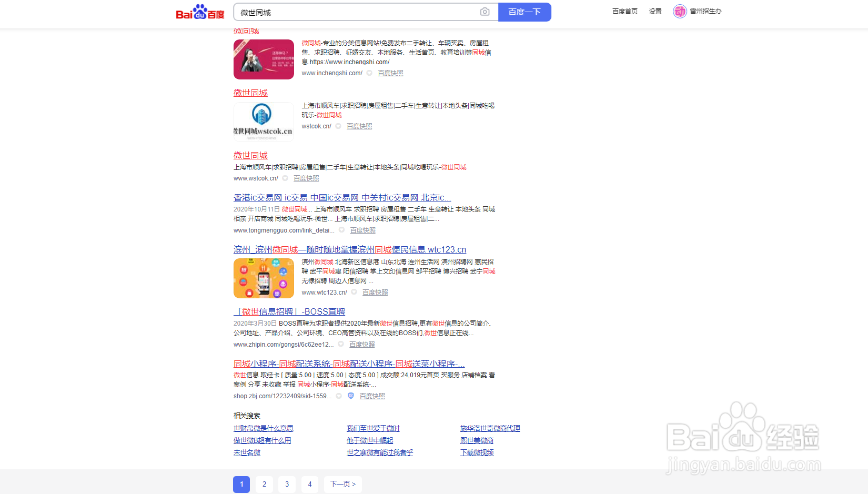Open related search 世财帛微是什么意思
The width and height of the screenshot is (868, 494).
264,428
